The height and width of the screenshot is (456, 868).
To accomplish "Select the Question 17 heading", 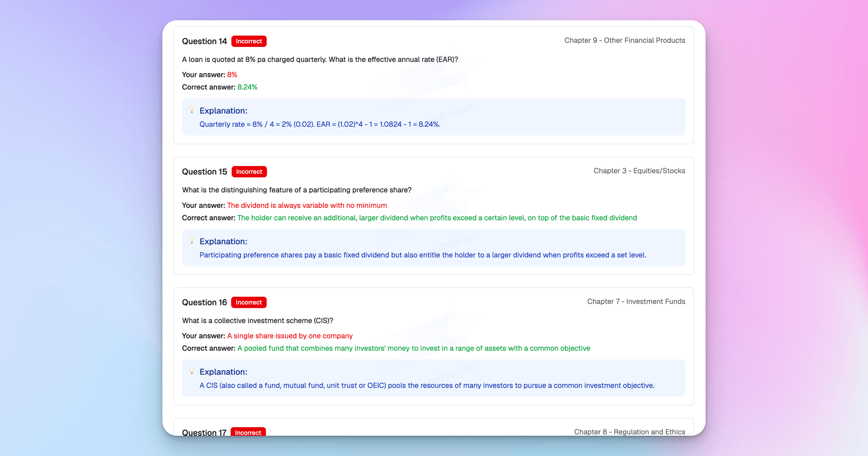I will point(204,432).
